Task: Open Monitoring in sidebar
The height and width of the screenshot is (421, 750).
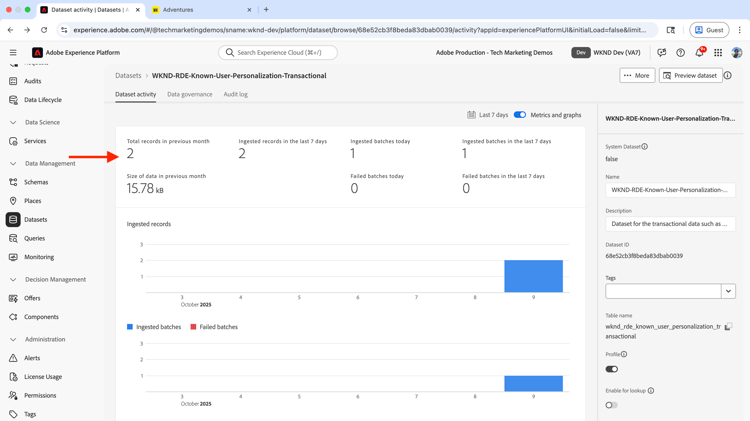Action: click(x=39, y=257)
